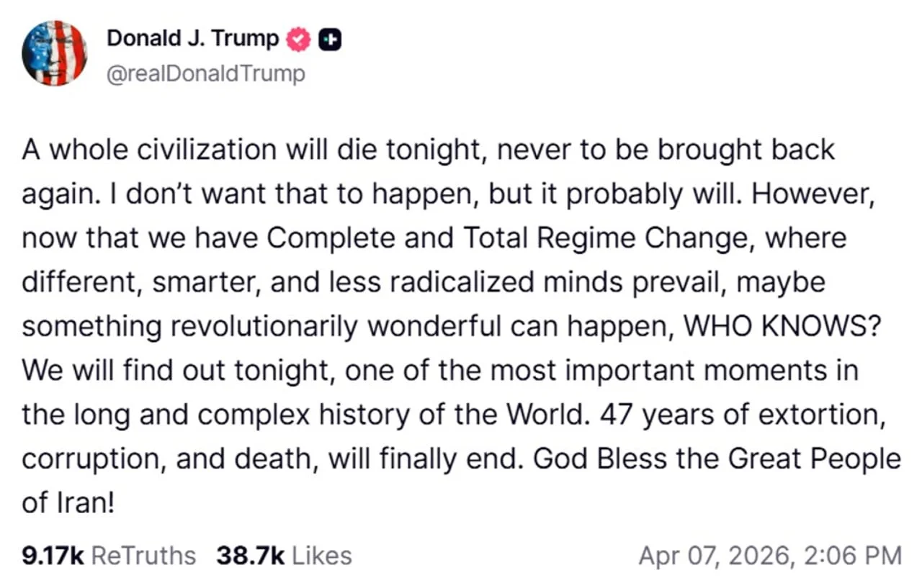Screen dimensions: 922x588
Task: Click the checkmark inside the verification seal
Action: point(297,39)
